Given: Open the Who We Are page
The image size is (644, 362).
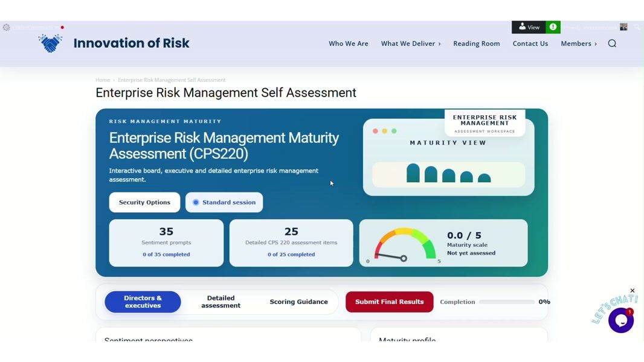Looking at the screenshot, I should (x=349, y=43).
